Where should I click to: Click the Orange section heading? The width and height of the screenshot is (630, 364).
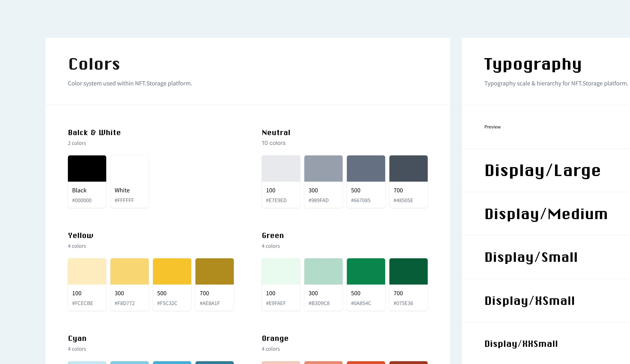[x=275, y=339]
